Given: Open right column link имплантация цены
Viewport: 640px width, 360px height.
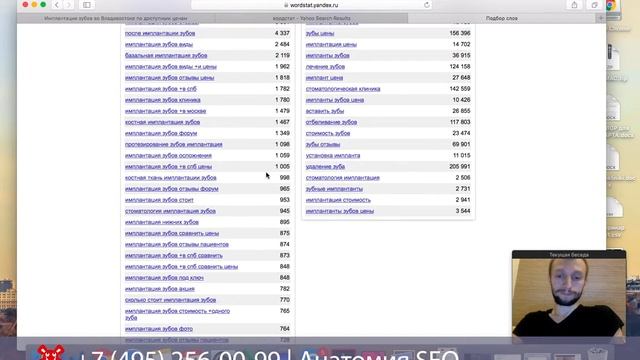Looking at the screenshot, I should click(331, 44).
